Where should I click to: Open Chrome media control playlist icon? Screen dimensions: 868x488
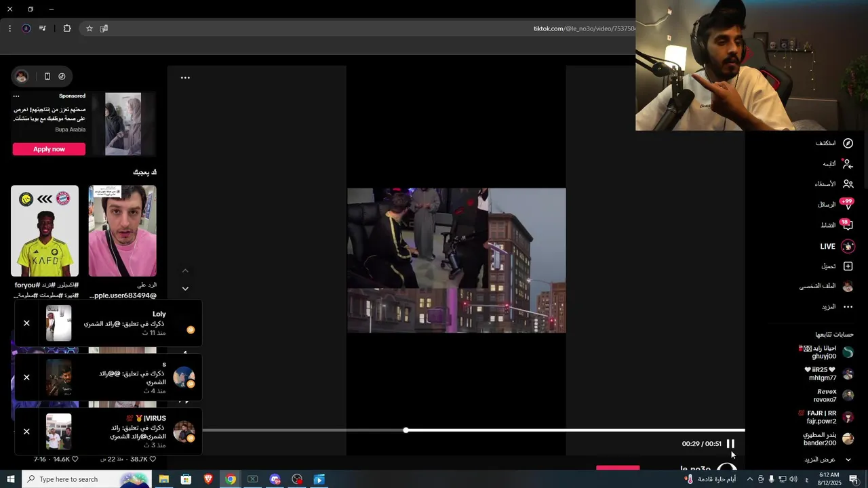pos(43,28)
